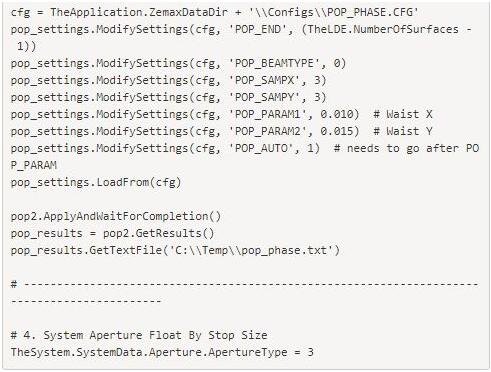Click the cfg variable assignment line
The image size is (491, 372).
[x=214, y=12]
